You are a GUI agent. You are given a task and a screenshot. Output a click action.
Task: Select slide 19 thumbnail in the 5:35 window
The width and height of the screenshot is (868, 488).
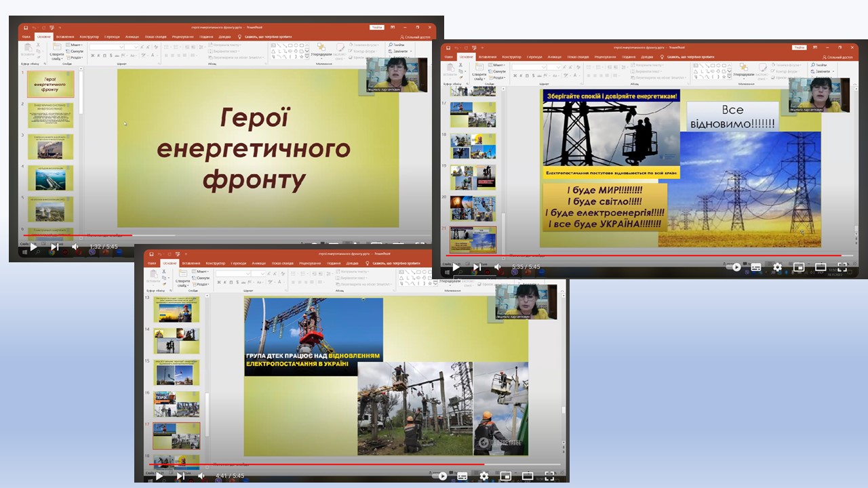point(473,178)
